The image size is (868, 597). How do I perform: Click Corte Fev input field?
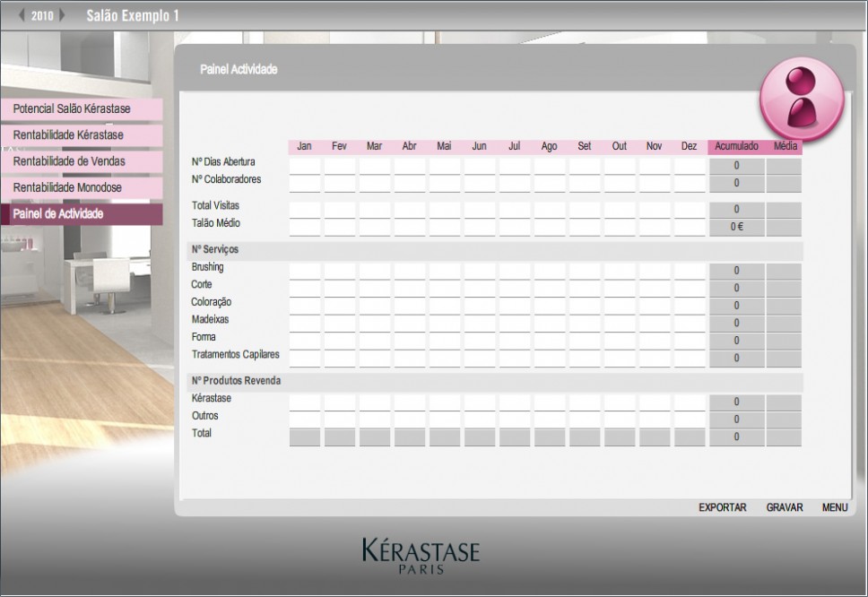[339, 289]
